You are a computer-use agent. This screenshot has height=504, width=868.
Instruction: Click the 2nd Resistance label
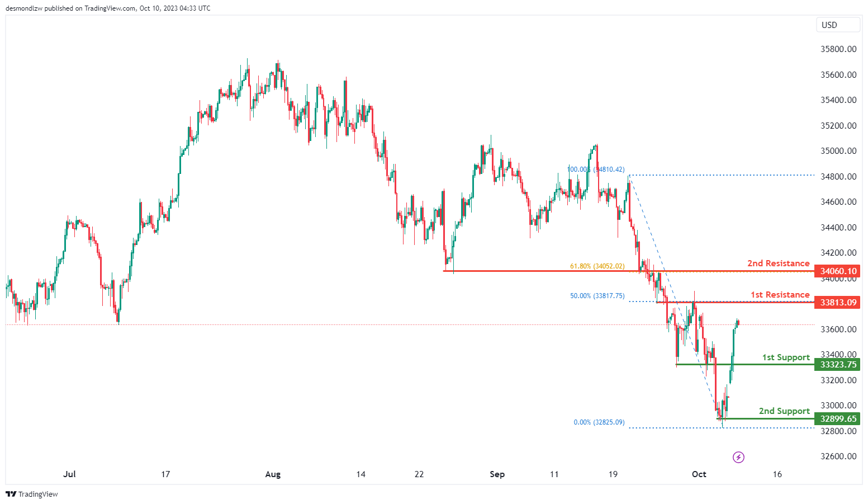click(778, 263)
